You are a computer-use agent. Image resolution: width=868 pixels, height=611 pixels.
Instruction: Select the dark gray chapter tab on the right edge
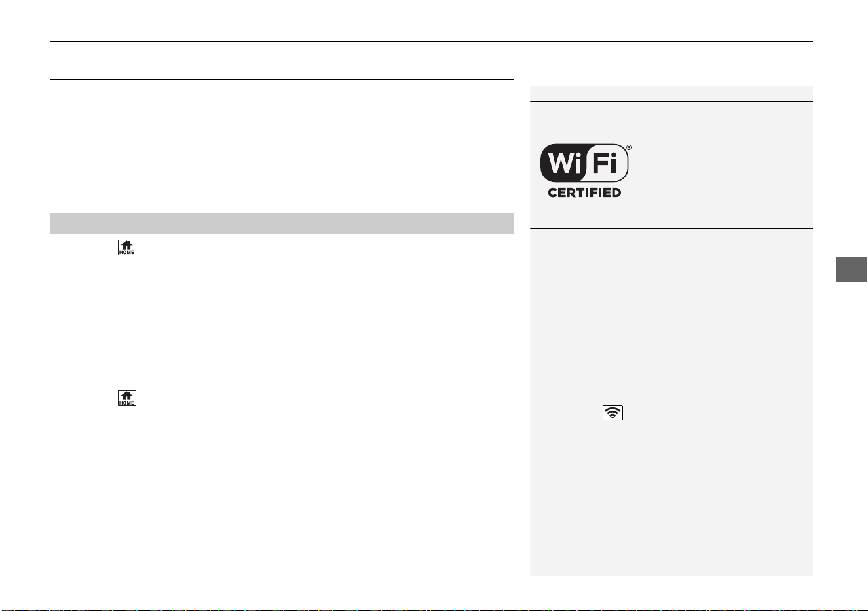click(x=852, y=270)
